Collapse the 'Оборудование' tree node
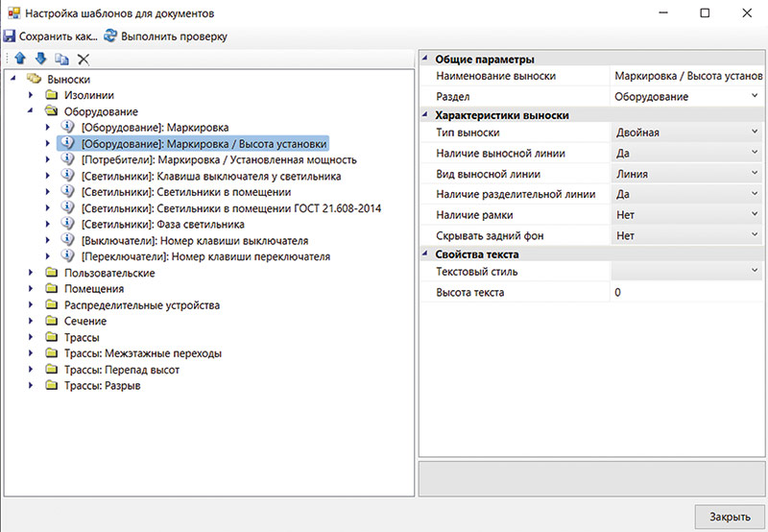This screenshot has height=532, width=768. pos(31,111)
